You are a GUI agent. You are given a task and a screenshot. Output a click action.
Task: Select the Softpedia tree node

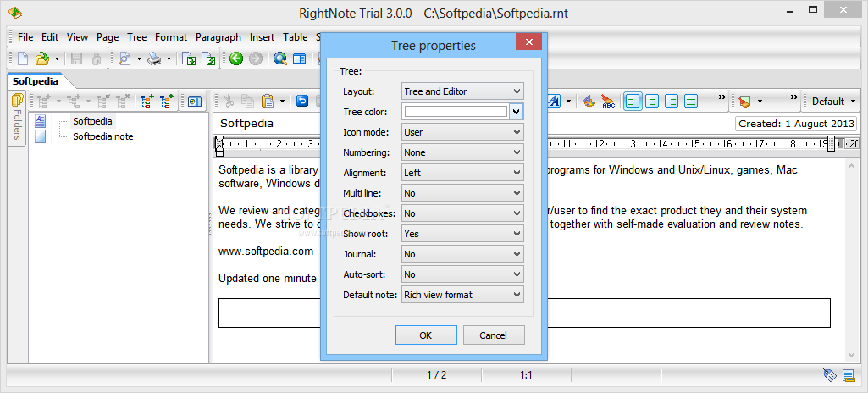click(92, 120)
